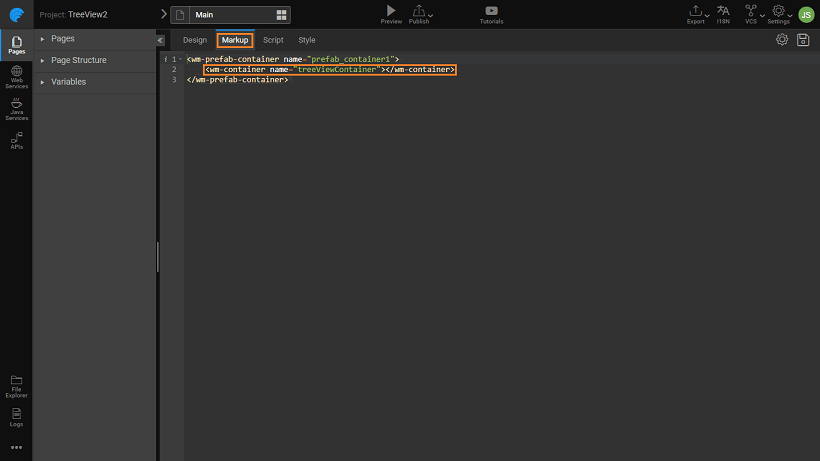Expand the Variables section
The image size is (820, 461).
(42, 82)
